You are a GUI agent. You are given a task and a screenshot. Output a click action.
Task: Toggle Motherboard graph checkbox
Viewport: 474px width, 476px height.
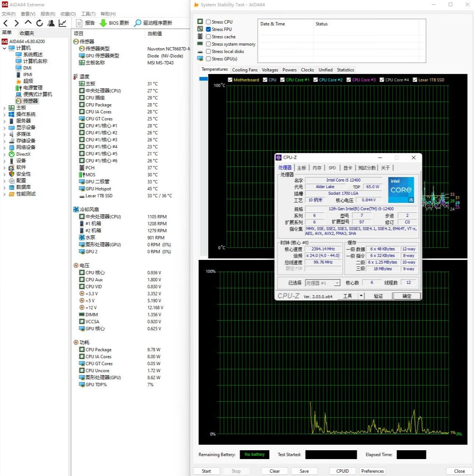[230, 80]
